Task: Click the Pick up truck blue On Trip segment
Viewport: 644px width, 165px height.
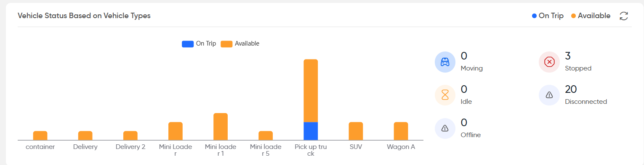Action: pos(311,131)
